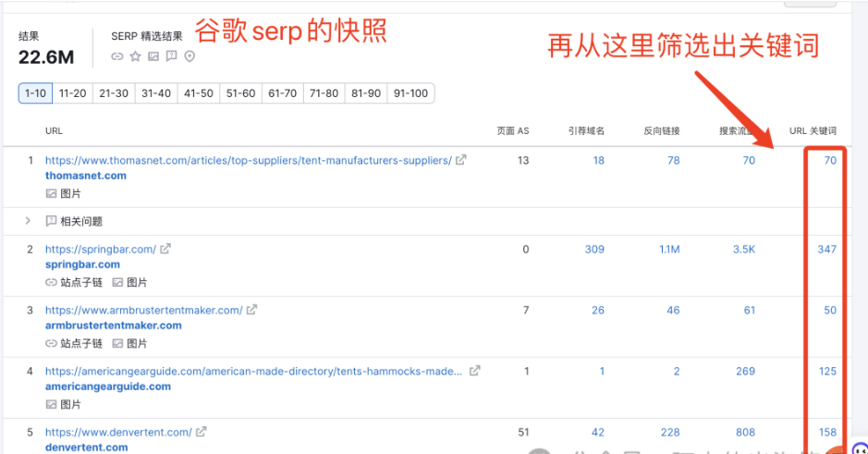
Task: Click URL keywords count 347 for springbar.com
Action: click(x=826, y=250)
